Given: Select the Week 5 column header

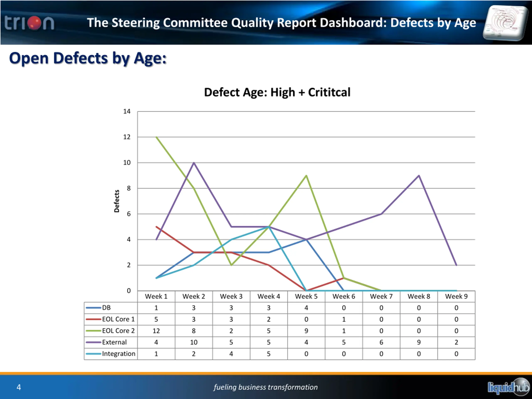Looking at the screenshot, I should [306, 296].
